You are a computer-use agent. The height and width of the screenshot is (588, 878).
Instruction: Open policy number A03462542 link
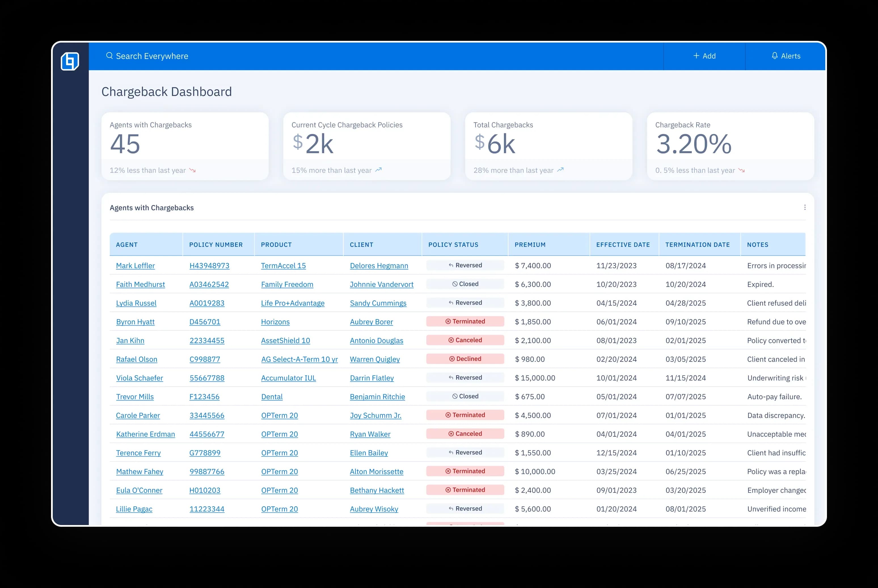[x=209, y=284]
